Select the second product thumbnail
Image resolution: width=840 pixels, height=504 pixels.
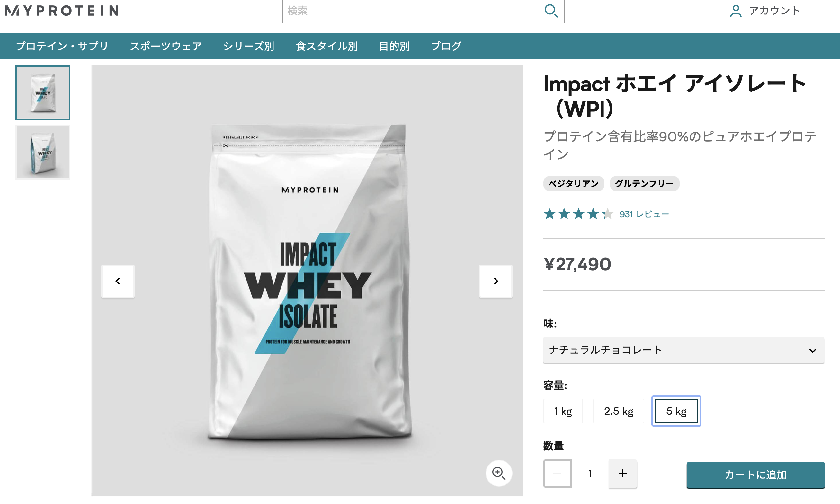[x=43, y=152]
